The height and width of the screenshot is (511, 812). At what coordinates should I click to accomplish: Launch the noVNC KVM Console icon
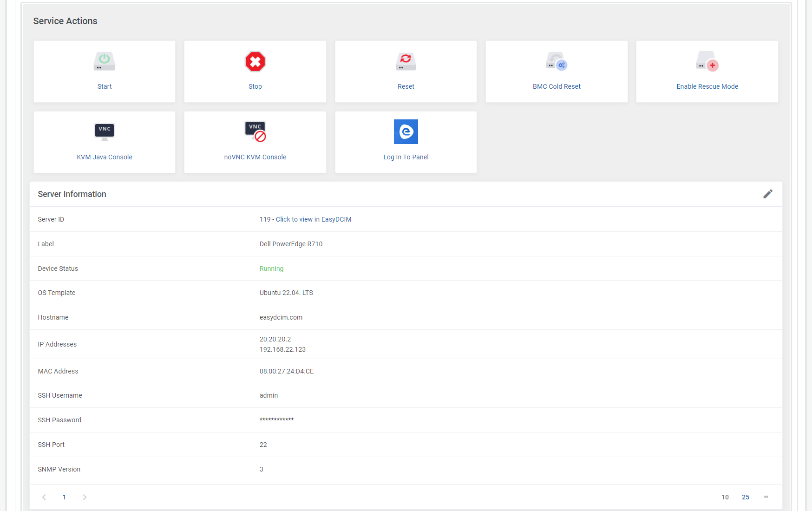click(x=255, y=131)
